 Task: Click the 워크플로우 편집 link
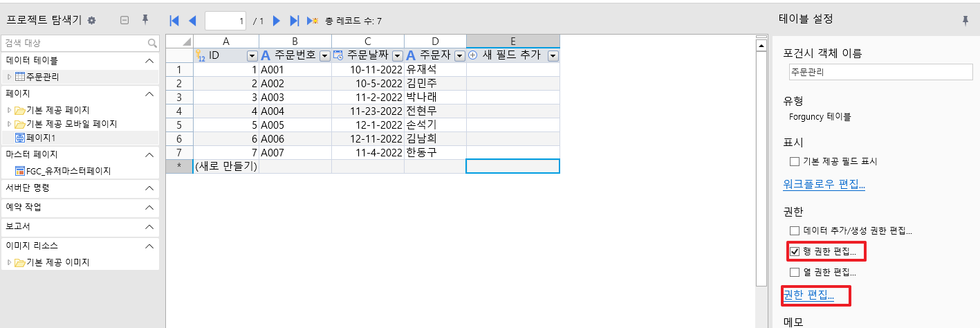click(x=824, y=185)
